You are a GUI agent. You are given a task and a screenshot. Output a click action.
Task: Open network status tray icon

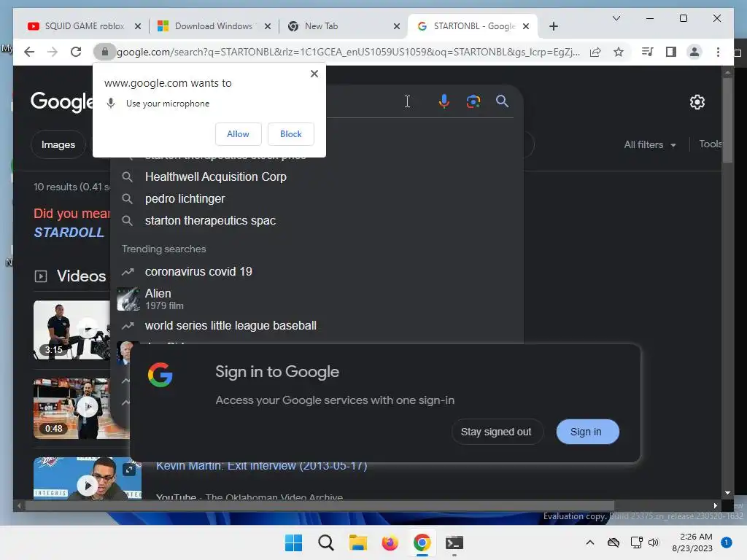[x=636, y=542]
